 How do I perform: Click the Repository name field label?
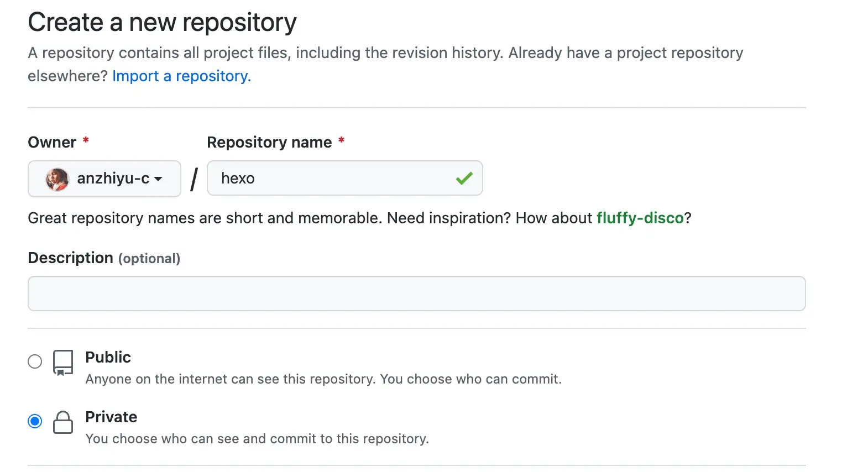[x=269, y=142]
